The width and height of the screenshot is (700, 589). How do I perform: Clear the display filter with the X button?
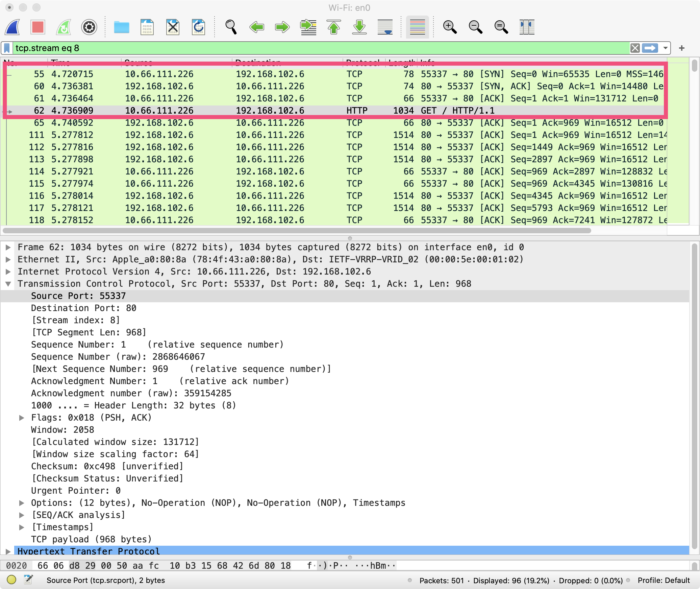[635, 48]
